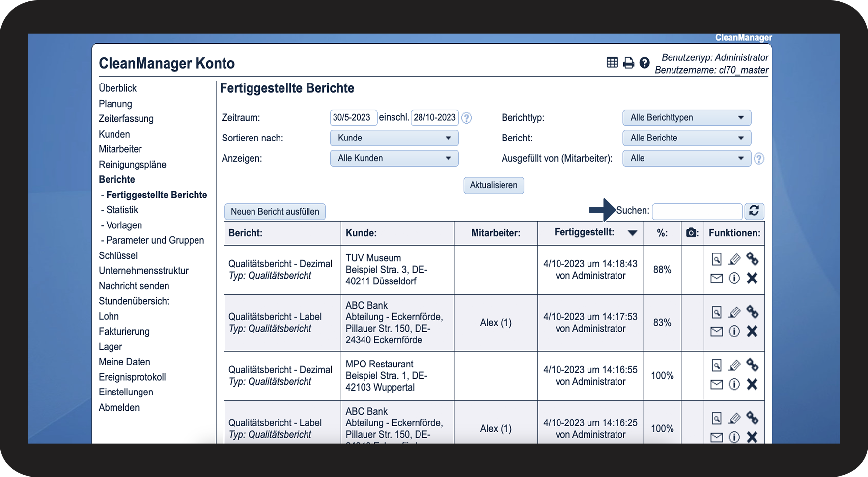Preview the TUV Museum report
The height and width of the screenshot is (477, 868).
[x=717, y=259]
